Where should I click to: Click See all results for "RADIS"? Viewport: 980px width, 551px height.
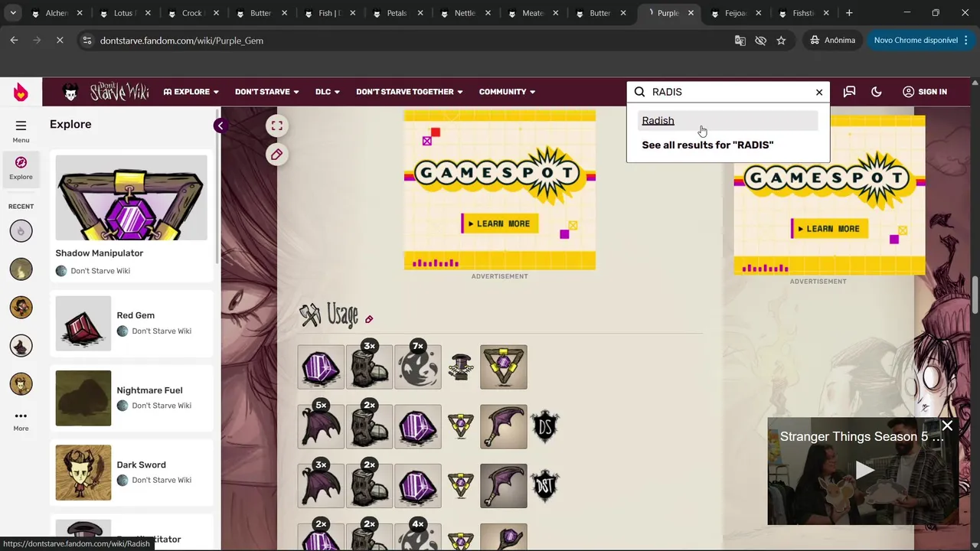click(707, 145)
